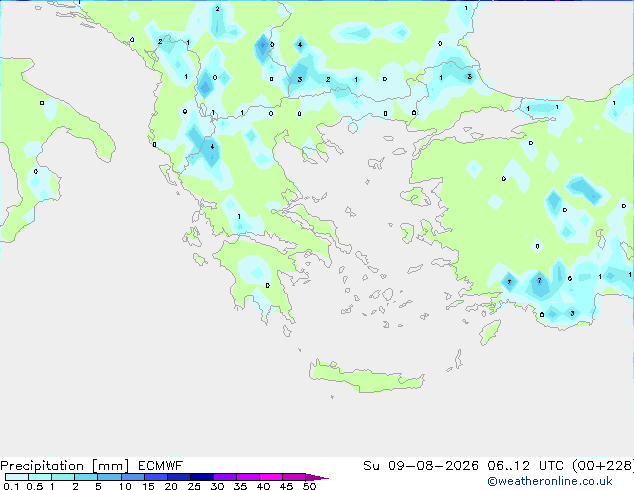Select the 10 mm legend swatch
Screen dimensions: 634x490
click(132, 477)
